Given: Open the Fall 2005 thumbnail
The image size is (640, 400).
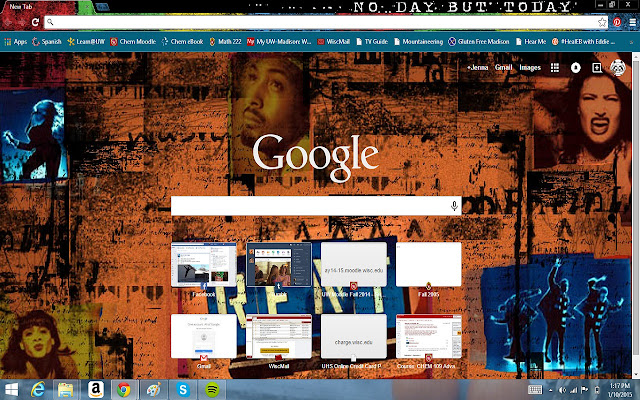Looking at the screenshot, I should coord(429,265).
